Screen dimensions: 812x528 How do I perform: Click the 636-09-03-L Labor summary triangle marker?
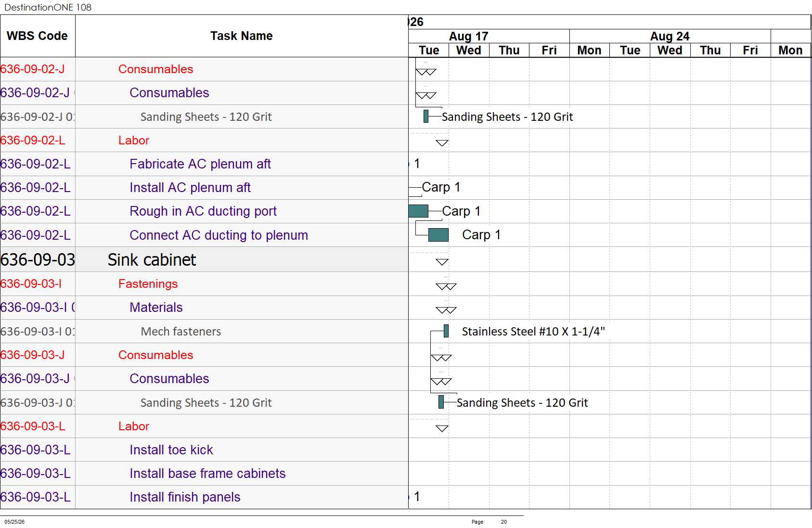coord(442,428)
